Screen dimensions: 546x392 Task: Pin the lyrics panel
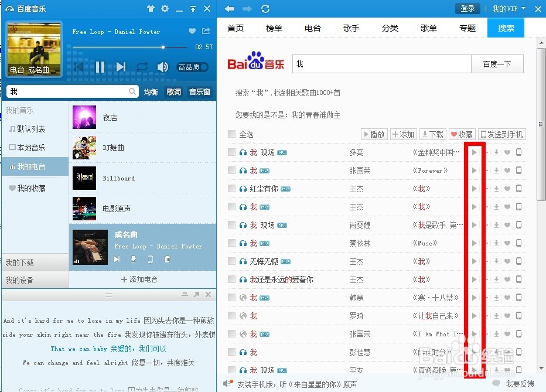197,295
